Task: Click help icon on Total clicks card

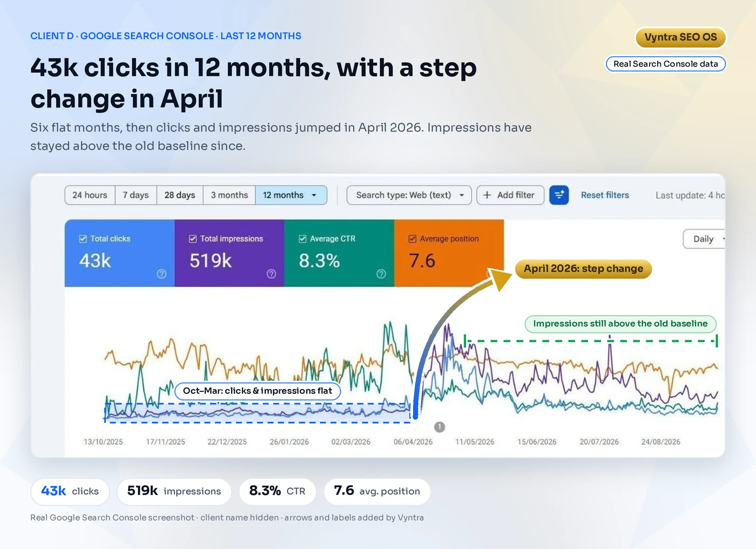Action: [x=161, y=274]
